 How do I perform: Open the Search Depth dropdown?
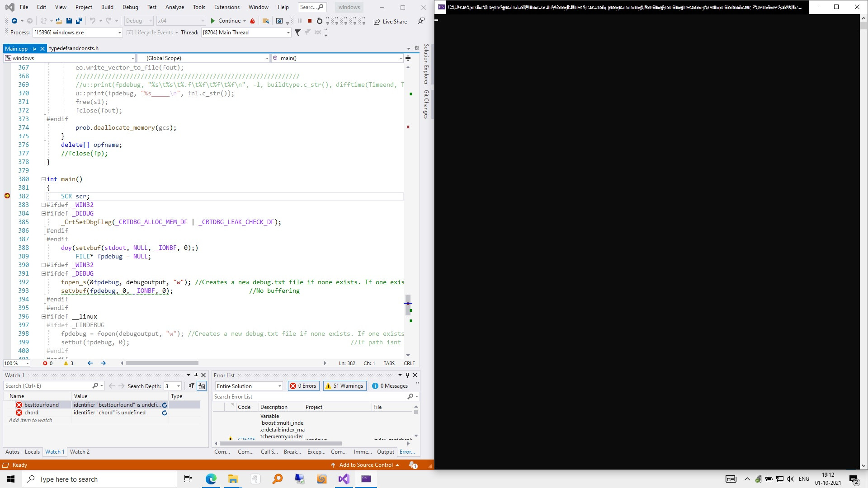tap(179, 386)
